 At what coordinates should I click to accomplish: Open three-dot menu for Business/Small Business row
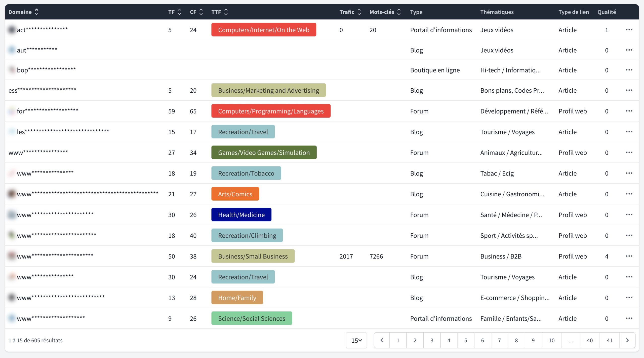(629, 256)
